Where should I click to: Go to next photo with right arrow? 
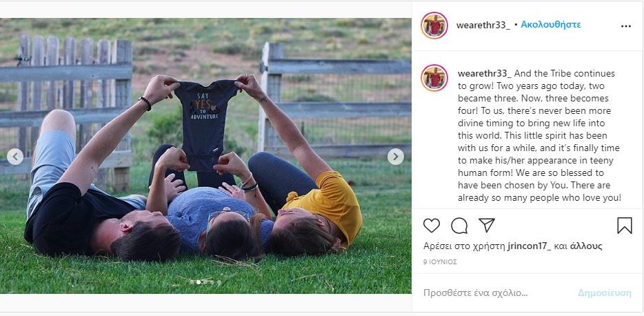coord(396,157)
